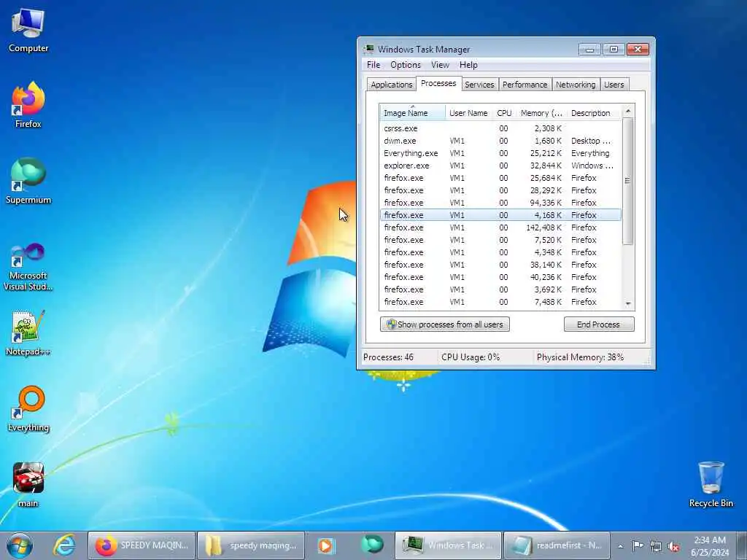Select firefox.exe using 142,408 K
The width and height of the screenshot is (747, 560).
500,227
